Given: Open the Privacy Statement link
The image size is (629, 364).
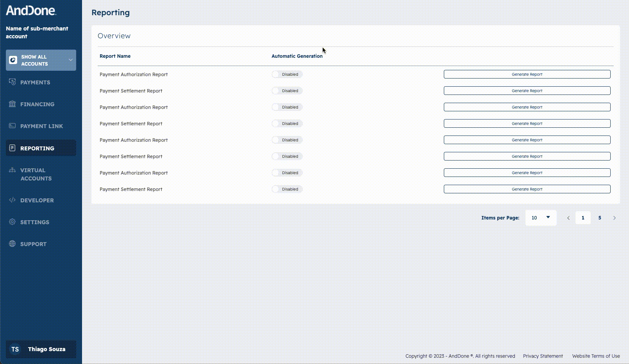Looking at the screenshot, I should point(543,356).
